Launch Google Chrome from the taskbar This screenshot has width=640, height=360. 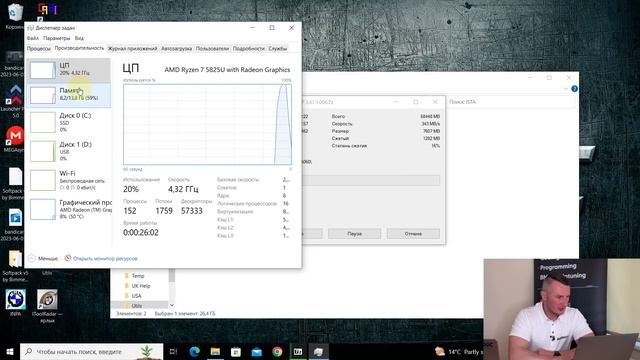(x=277, y=351)
